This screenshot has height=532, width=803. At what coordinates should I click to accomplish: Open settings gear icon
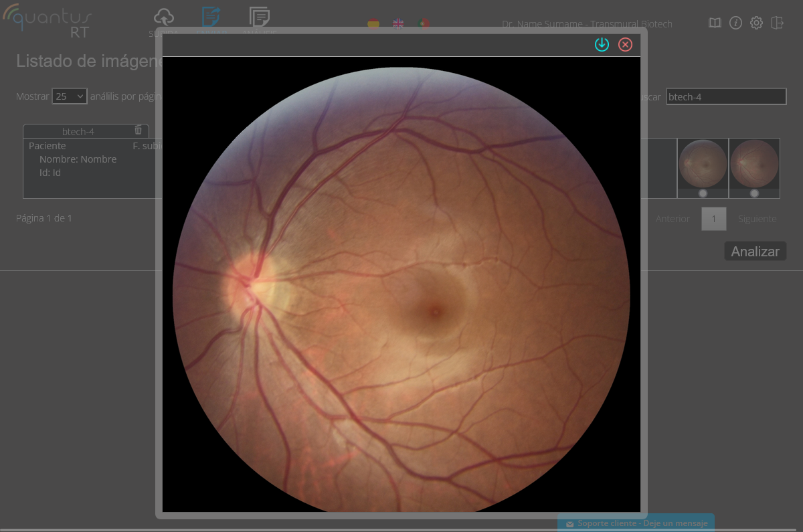click(756, 23)
